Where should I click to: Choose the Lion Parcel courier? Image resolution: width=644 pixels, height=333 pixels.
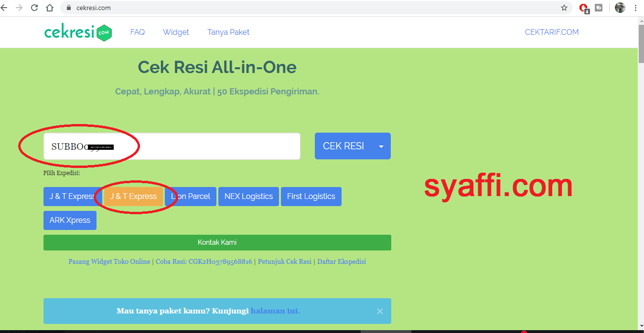coord(191,197)
